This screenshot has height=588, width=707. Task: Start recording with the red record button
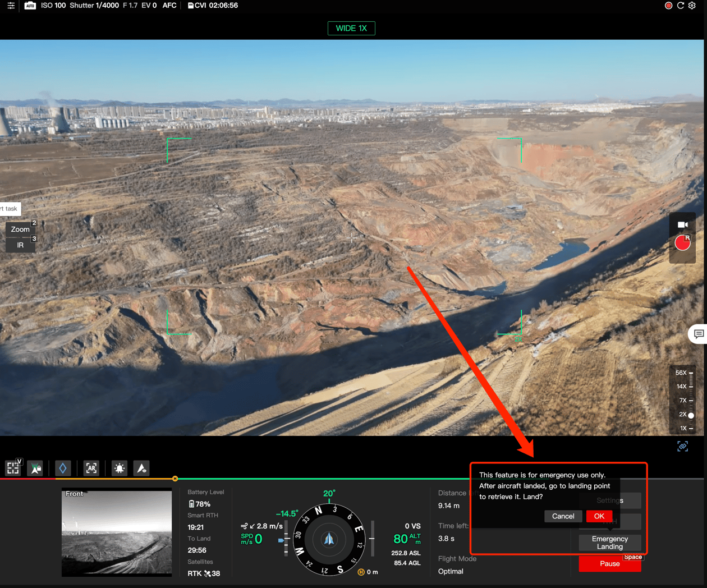tap(682, 242)
